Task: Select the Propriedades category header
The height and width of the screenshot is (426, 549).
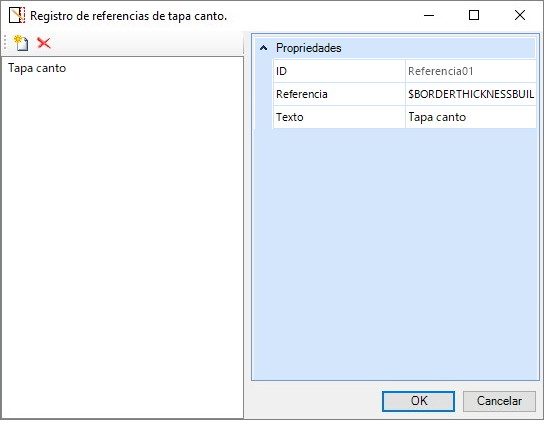Action: pos(308,48)
